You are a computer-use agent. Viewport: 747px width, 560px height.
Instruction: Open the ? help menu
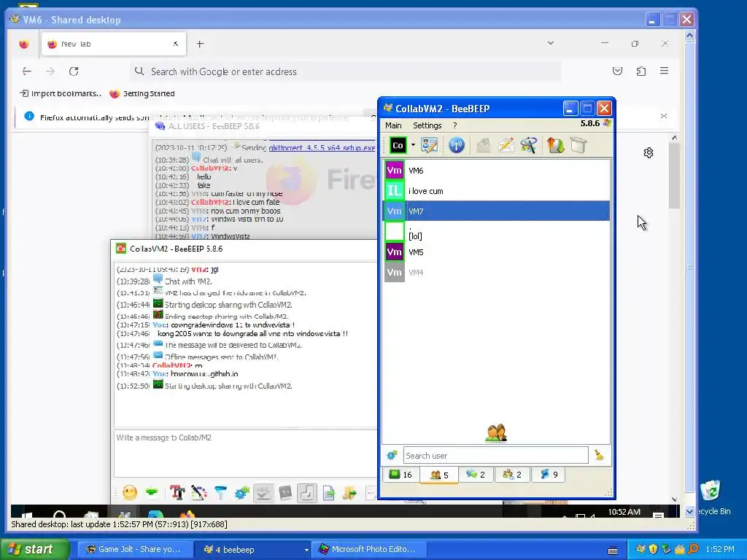pos(455,125)
